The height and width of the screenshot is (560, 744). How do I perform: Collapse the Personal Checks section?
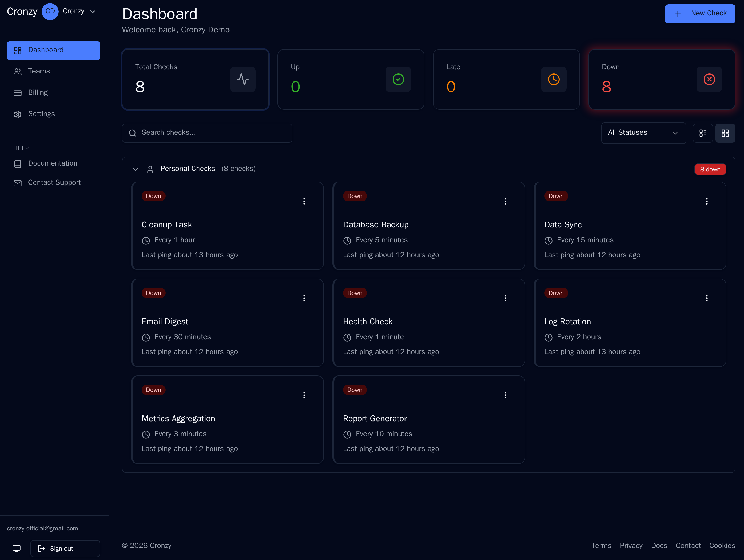pyautogui.click(x=135, y=169)
